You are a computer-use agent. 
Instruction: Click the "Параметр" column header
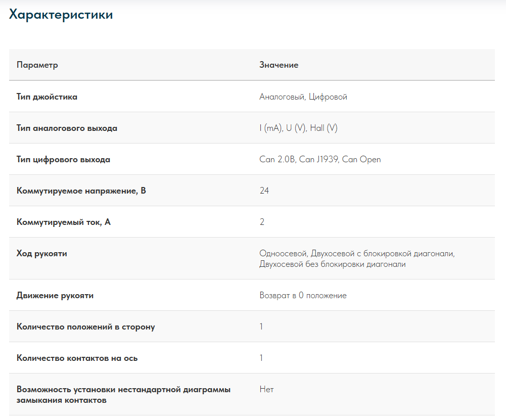pyautogui.click(x=37, y=65)
